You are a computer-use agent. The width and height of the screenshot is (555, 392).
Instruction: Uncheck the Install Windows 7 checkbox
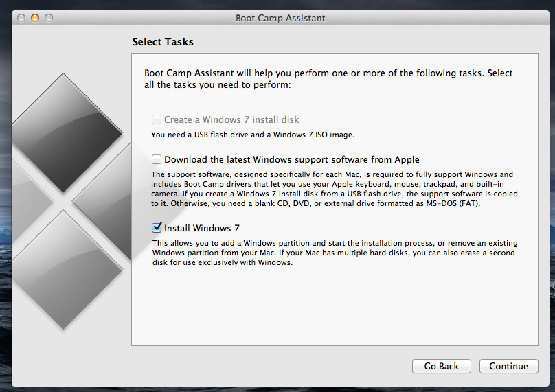(x=157, y=227)
